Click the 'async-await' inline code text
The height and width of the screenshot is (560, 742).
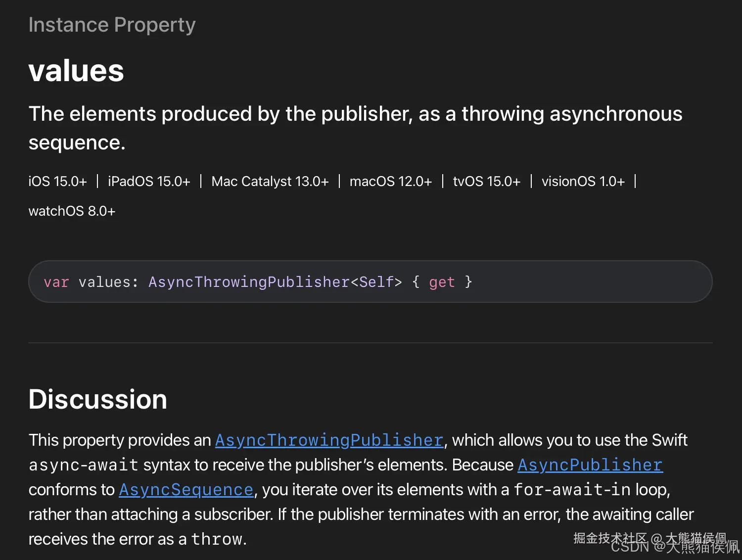pos(83,465)
